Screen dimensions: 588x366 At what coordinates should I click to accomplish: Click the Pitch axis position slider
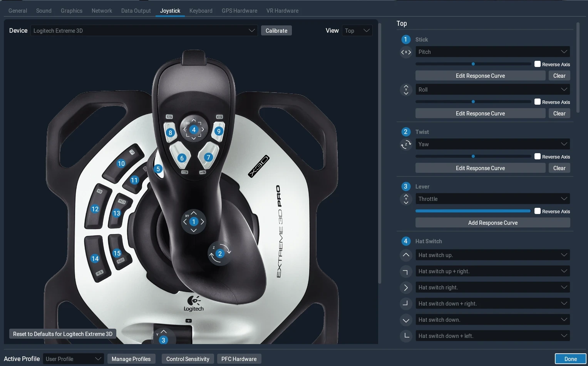pyautogui.click(x=473, y=64)
